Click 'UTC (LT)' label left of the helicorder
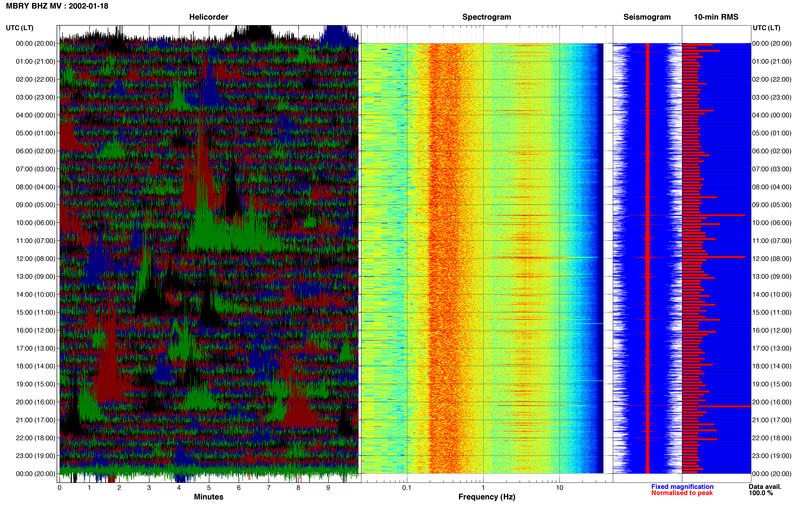This screenshot has height=508, width=812. (x=20, y=28)
